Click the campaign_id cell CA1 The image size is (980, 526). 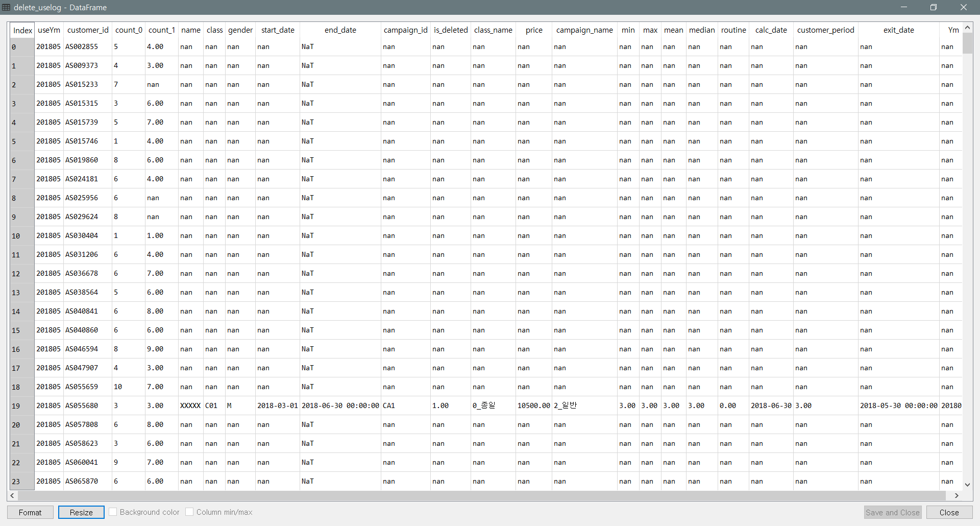(x=406, y=406)
